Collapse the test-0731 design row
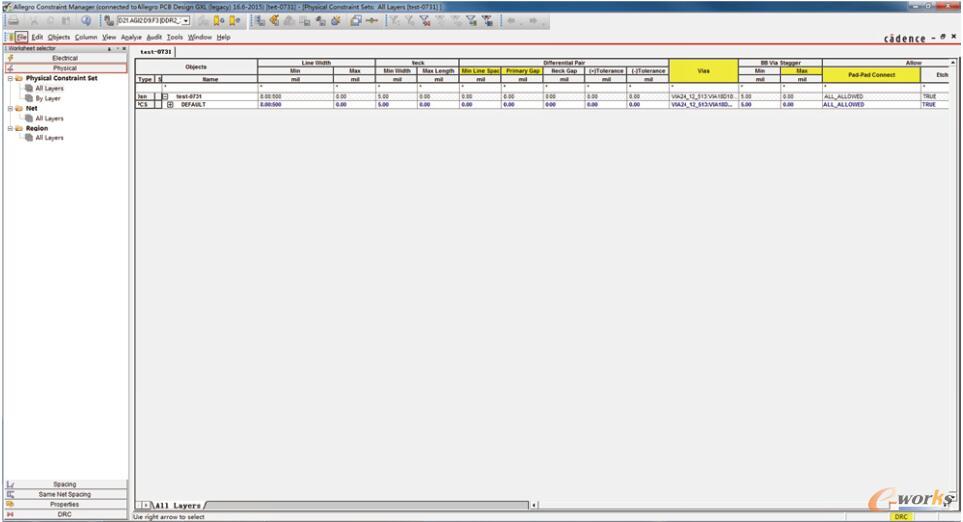This screenshot has height=522, width=963. [165, 96]
